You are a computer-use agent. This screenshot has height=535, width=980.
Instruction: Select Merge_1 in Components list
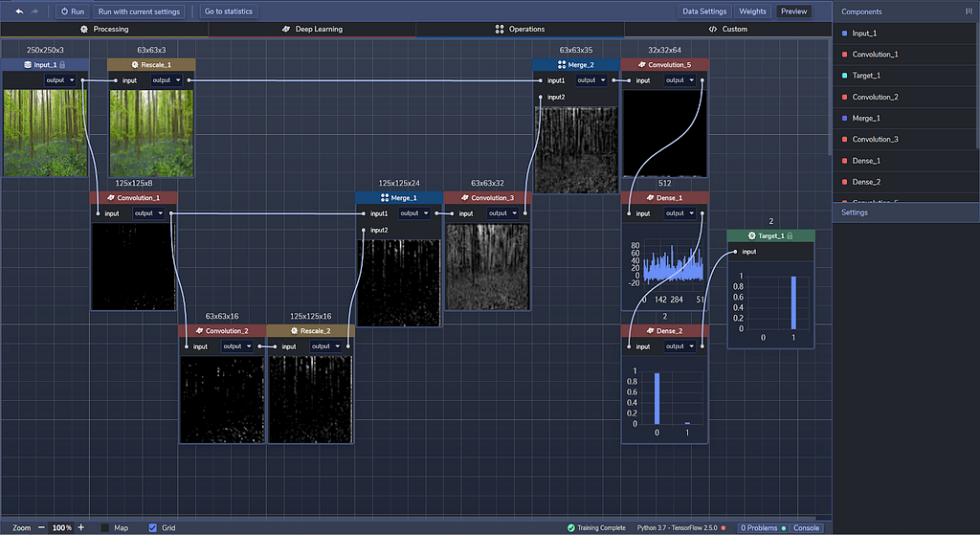905,118
